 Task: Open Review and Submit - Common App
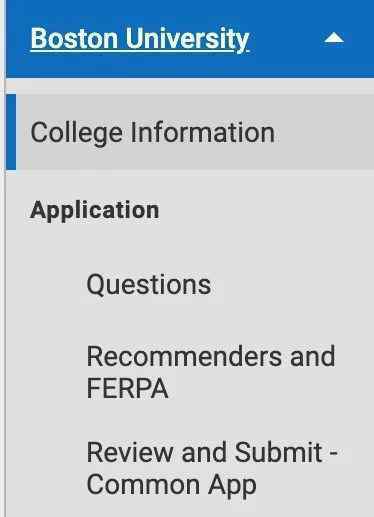(212, 468)
